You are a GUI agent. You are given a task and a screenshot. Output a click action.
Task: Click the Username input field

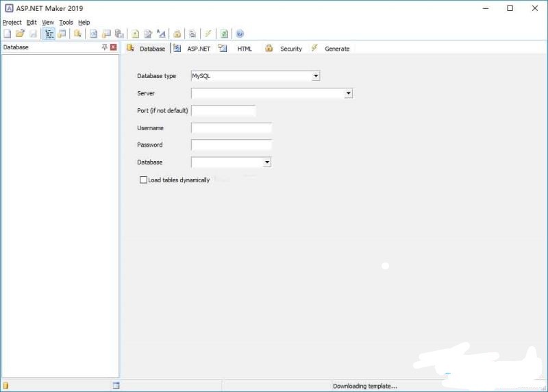(232, 128)
